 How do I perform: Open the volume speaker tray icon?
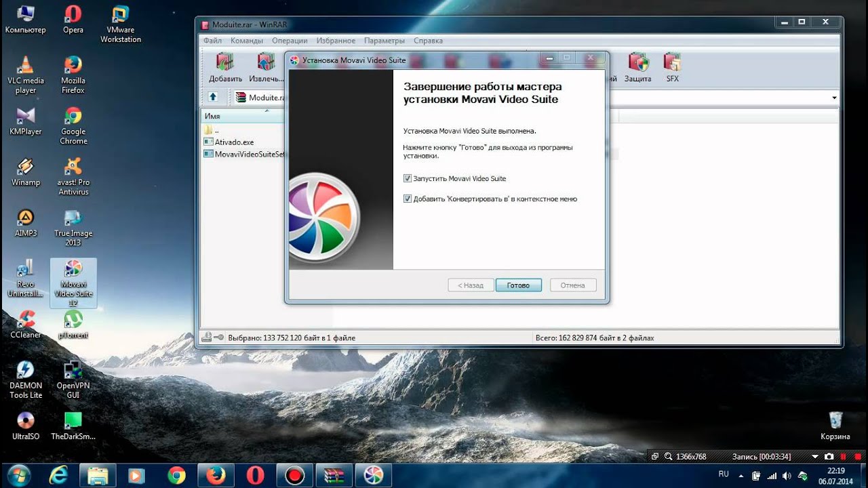click(x=787, y=475)
